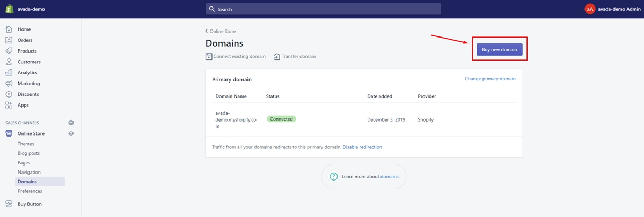This screenshot has width=644, height=217.
Task: Click the Domains page title
Action: [224, 43]
